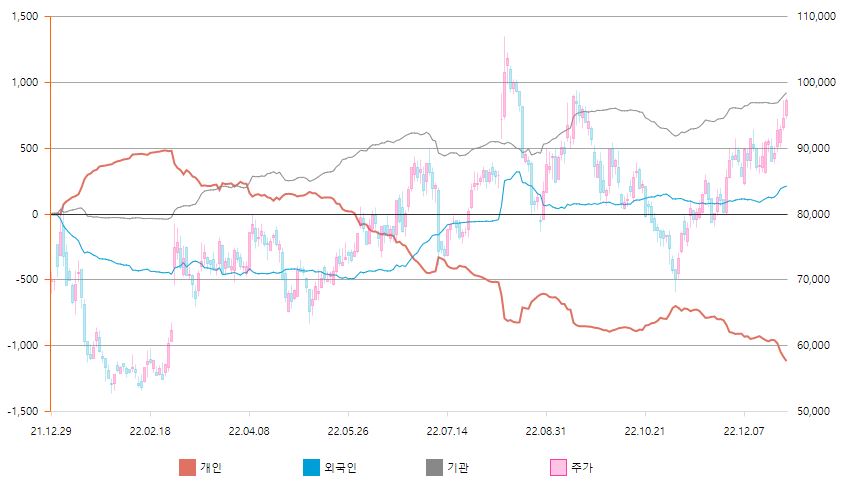This screenshot has height=486, width=846.
Task: Toggle the 개인 series legend label
Action: [x=211, y=467]
